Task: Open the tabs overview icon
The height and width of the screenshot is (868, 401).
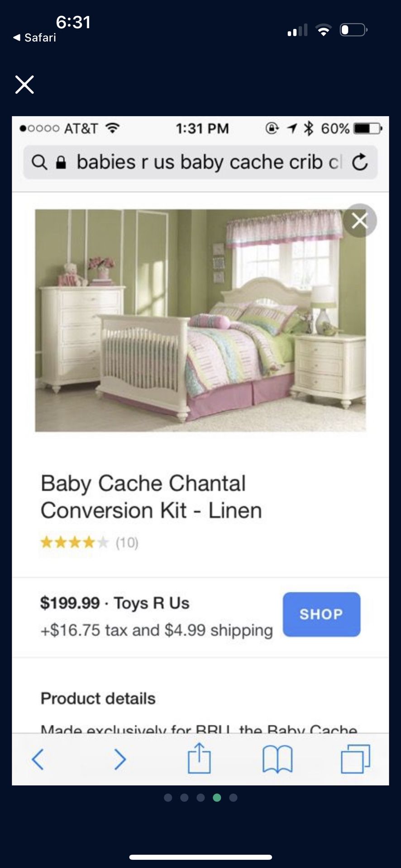Action: (x=355, y=759)
